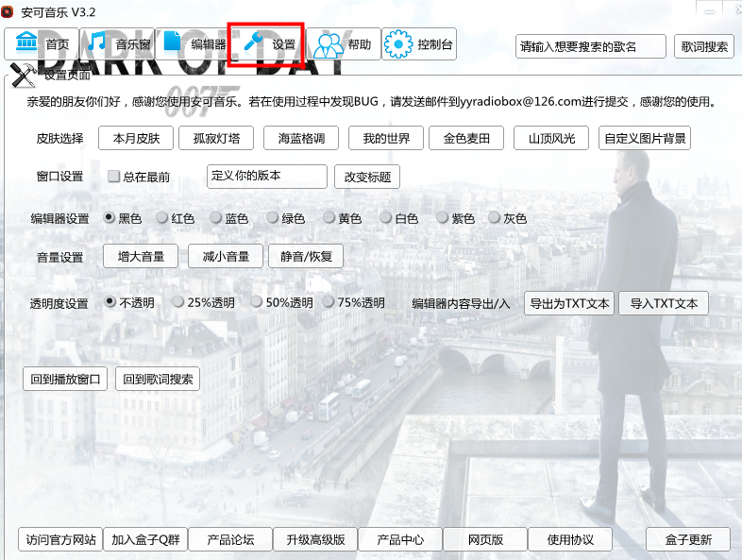Screen dimensions: 742x560
Task: Open the 音乐窗 music note icon
Action: [97, 42]
